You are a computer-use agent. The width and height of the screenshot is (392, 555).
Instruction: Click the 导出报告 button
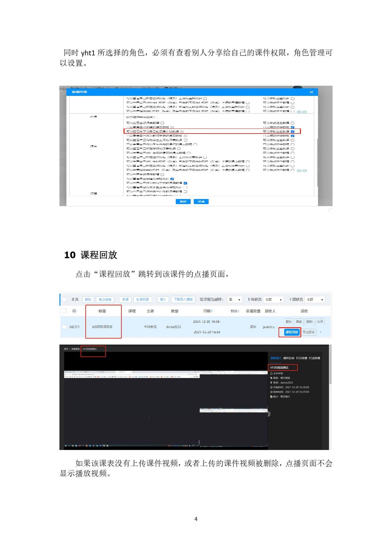pyautogui.click(x=308, y=332)
